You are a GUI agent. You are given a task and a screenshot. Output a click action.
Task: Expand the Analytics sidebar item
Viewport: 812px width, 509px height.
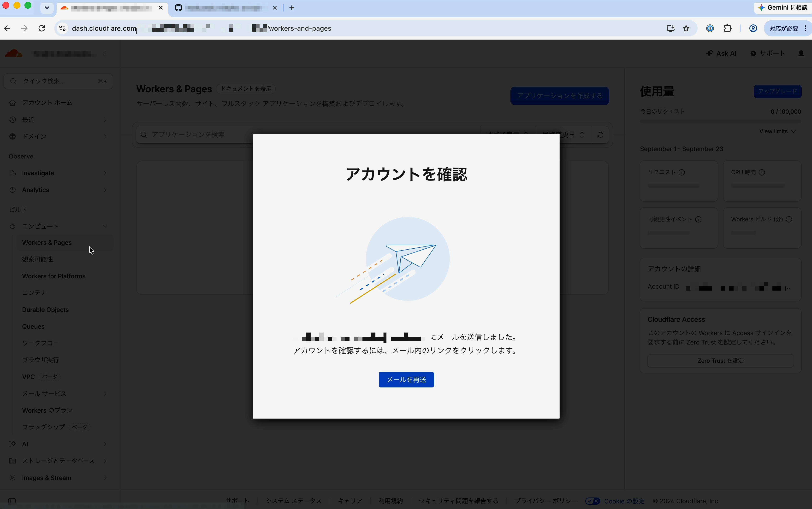58,190
